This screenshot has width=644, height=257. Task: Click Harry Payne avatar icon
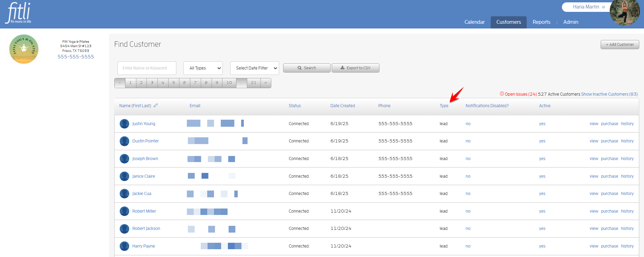[124, 246]
